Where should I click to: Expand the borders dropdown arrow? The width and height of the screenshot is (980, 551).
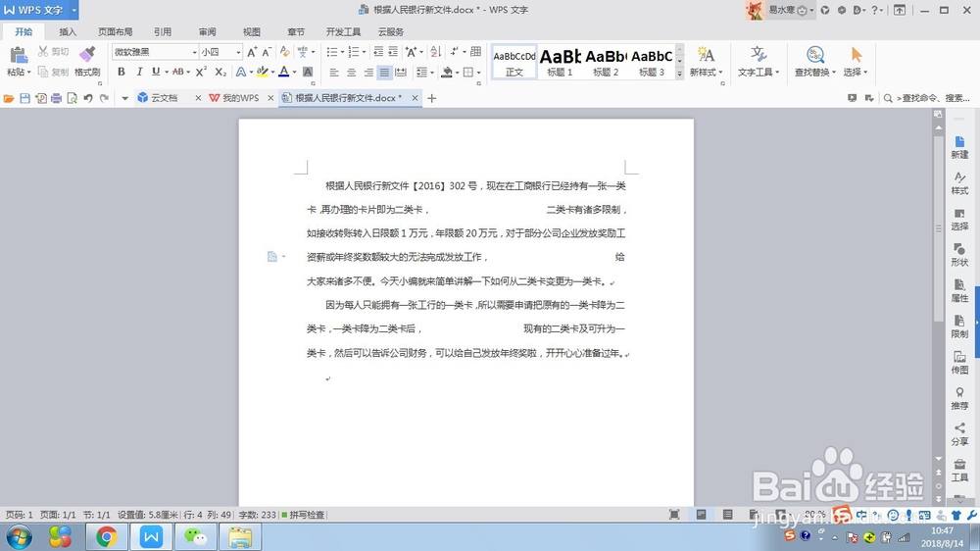click(479, 73)
